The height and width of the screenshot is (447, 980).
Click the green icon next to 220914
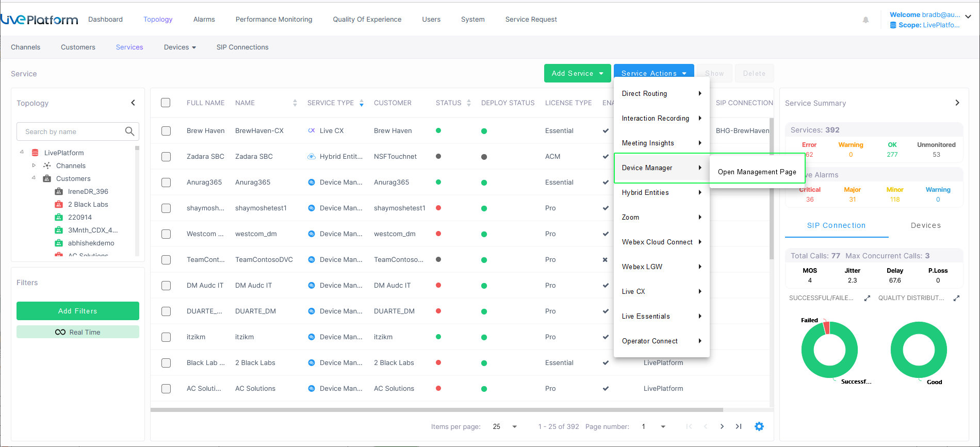tap(59, 217)
